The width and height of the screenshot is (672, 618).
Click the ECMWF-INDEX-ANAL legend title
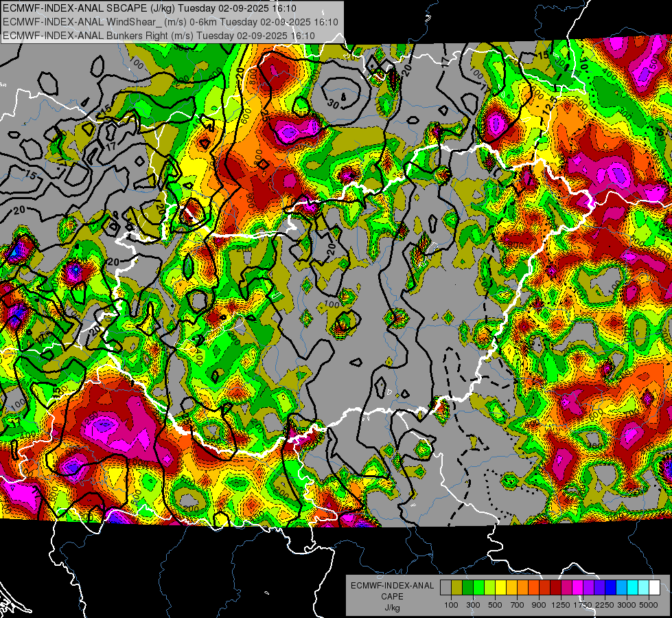pos(392,586)
